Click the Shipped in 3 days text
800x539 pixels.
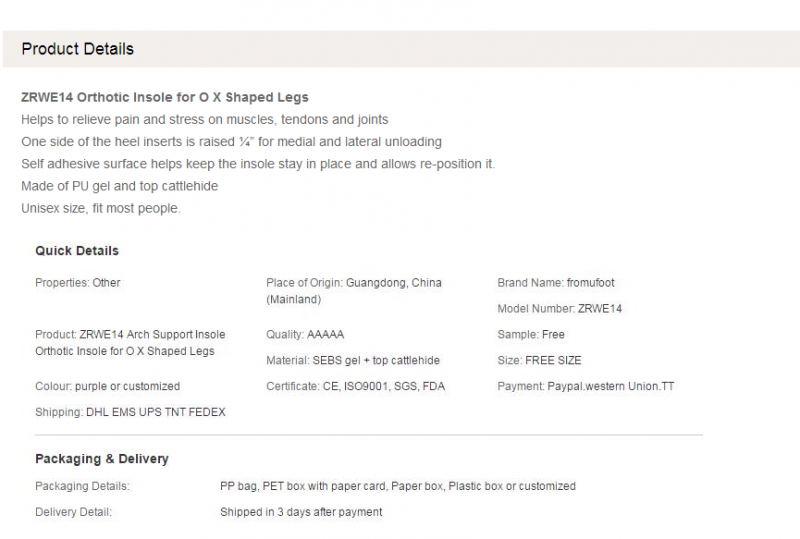pos(301,512)
